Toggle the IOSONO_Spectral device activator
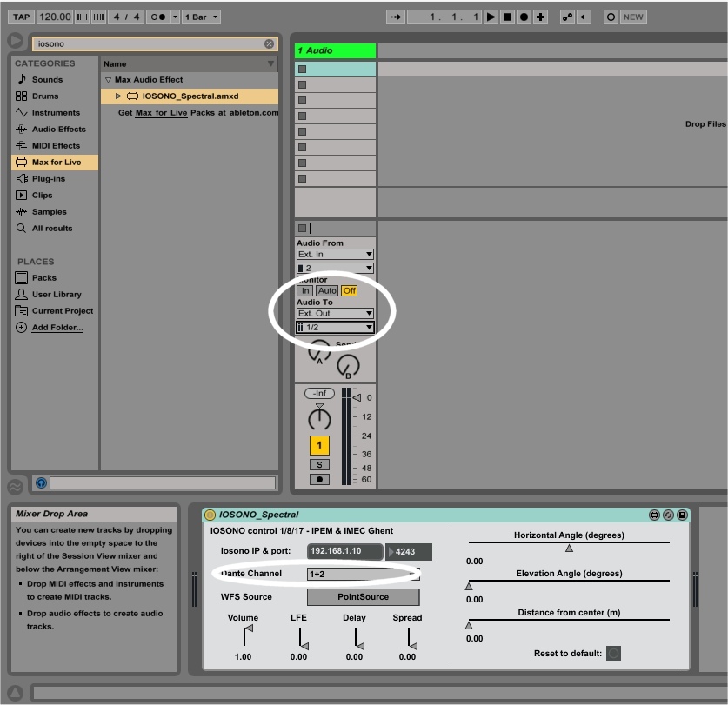Screen dimensions: 728x705 click(x=210, y=515)
